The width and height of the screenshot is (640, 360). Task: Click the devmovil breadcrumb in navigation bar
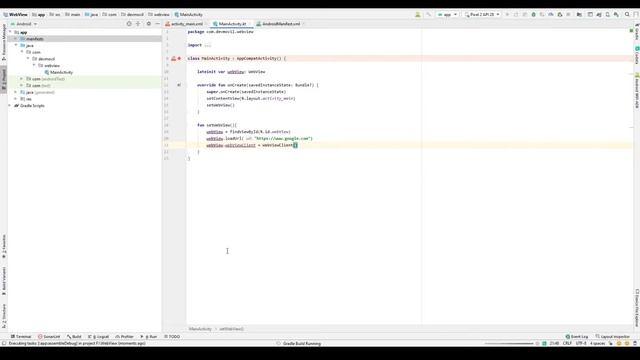pos(132,14)
